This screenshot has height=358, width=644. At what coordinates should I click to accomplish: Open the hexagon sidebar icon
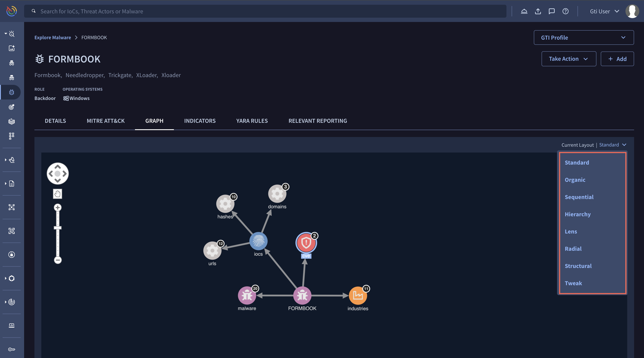(x=12, y=279)
